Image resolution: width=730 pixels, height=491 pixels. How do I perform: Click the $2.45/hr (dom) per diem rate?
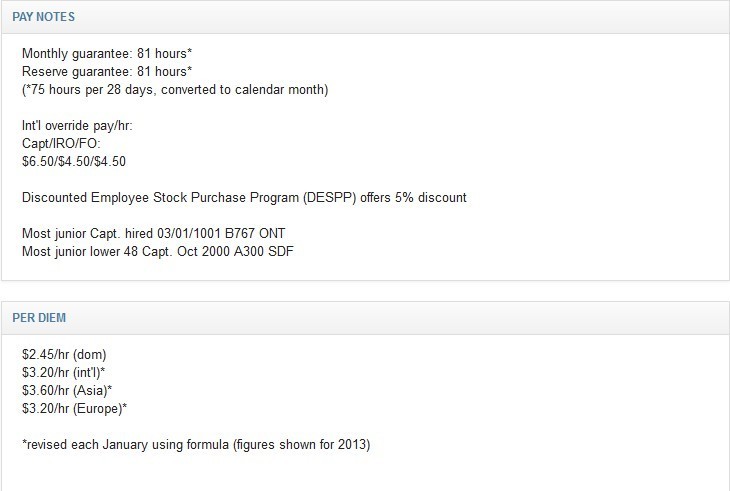click(64, 355)
